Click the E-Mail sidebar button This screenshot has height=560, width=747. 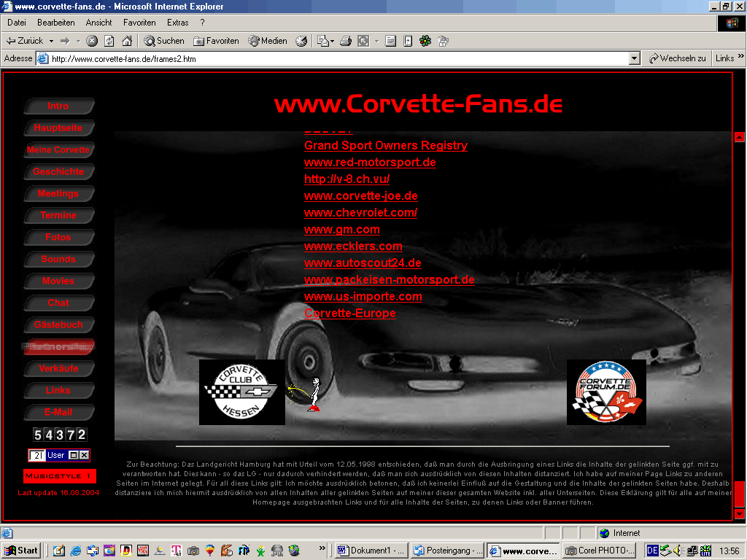point(58,413)
